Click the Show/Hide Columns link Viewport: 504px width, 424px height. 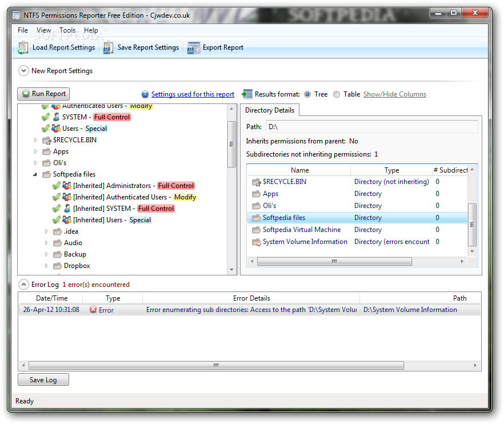pyautogui.click(x=395, y=94)
